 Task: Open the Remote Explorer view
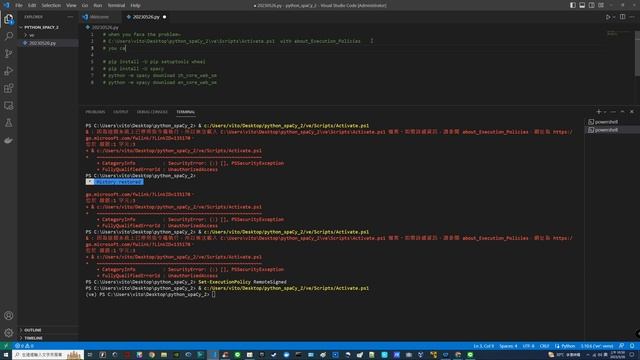9,106
